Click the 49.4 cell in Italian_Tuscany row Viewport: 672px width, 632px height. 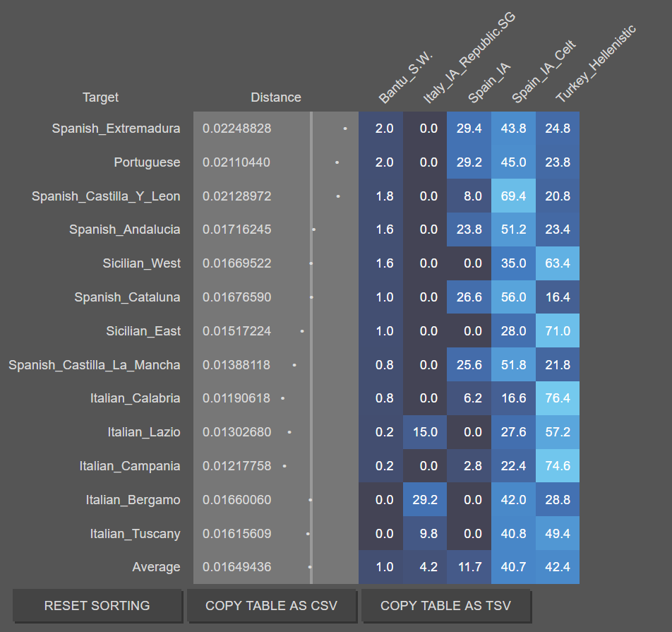coord(558,533)
